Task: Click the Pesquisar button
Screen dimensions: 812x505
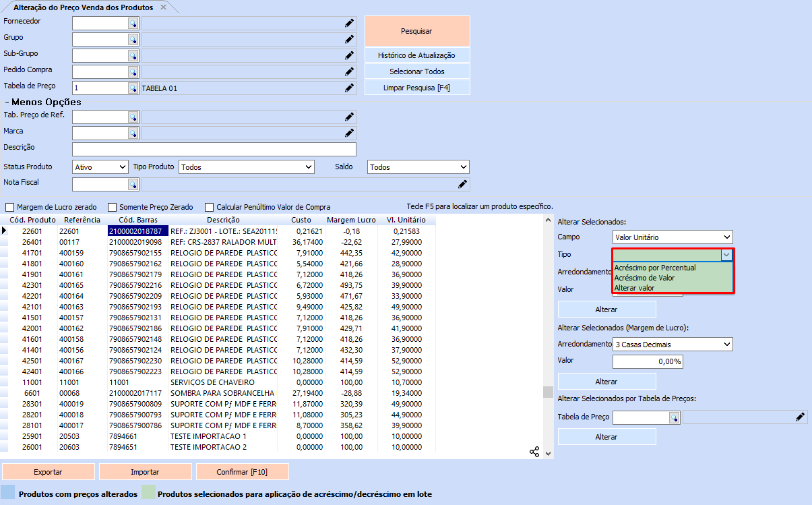Action: 416,31
